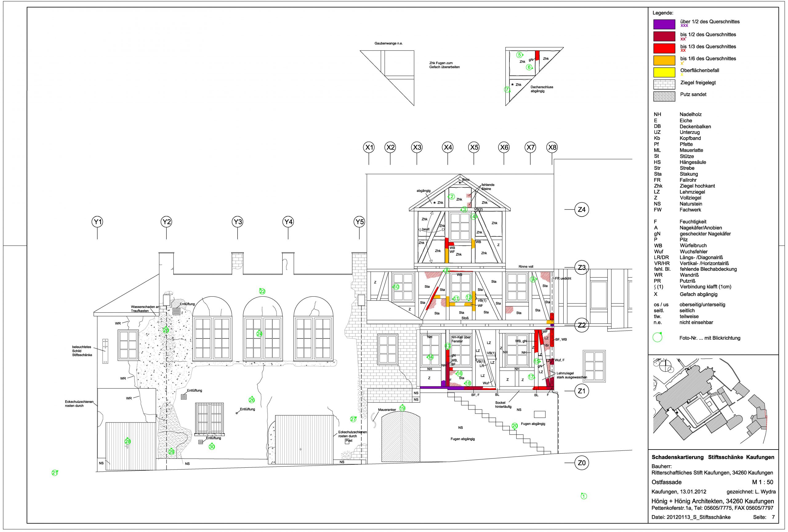
Task: Click the 'Gaubenwange n.e.' label
Action: point(388,43)
